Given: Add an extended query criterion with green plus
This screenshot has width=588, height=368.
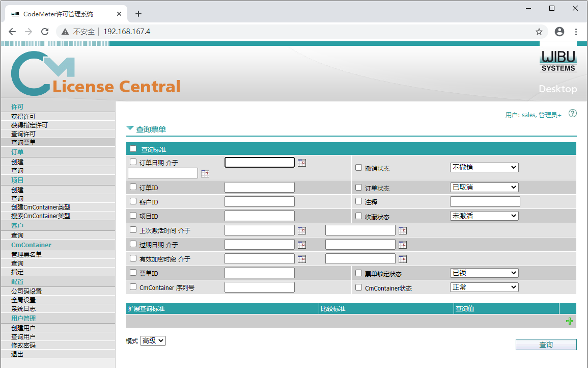Looking at the screenshot, I should 569,321.
